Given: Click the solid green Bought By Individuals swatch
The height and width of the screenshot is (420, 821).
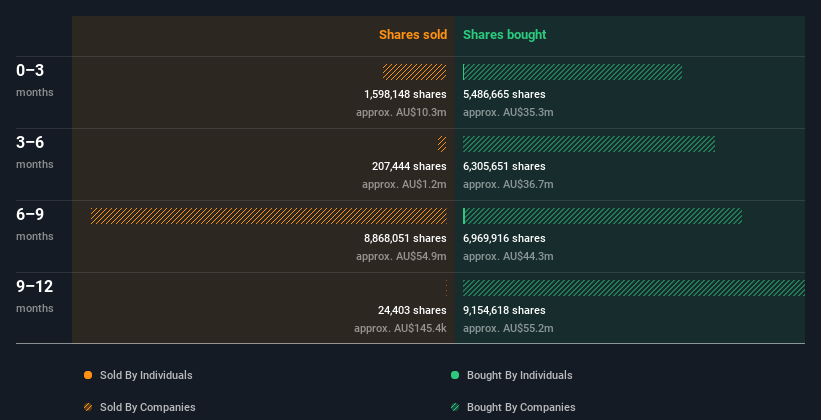Looking at the screenshot, I should 455,375.
